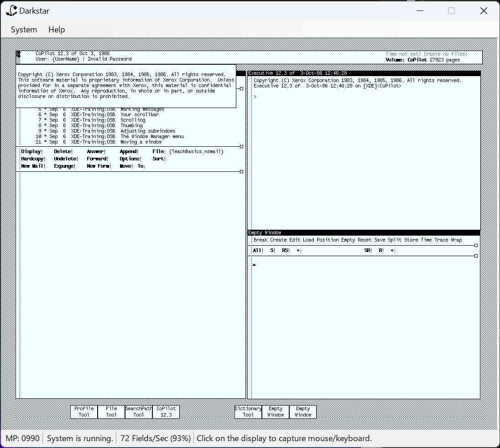500x448 pixels.
Task: Click the Display! command in mail tool
Action: click(31, 152)
